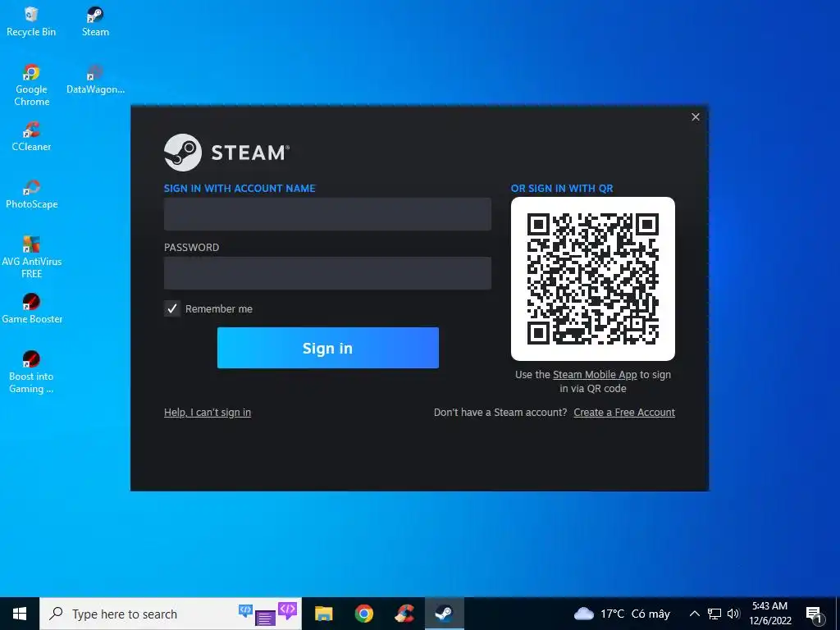Open the volume tray icon
840x630 pixels.
click(x=733, y=614)
